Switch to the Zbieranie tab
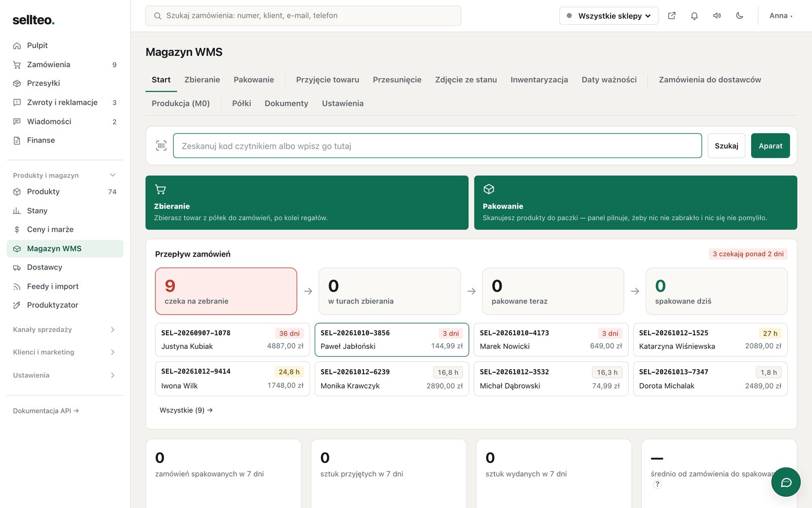This screenshot has height=508, width=812. coord(202,80)
